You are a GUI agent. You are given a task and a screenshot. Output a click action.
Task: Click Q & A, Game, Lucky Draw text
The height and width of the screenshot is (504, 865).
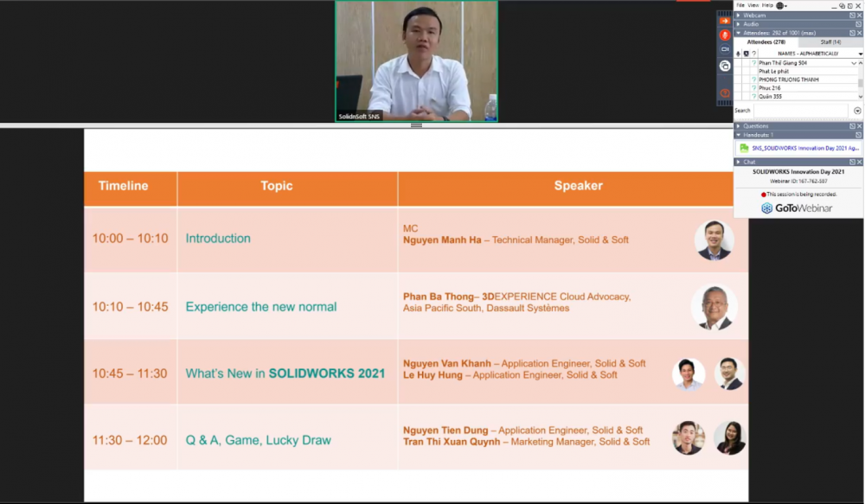point(258,440)
